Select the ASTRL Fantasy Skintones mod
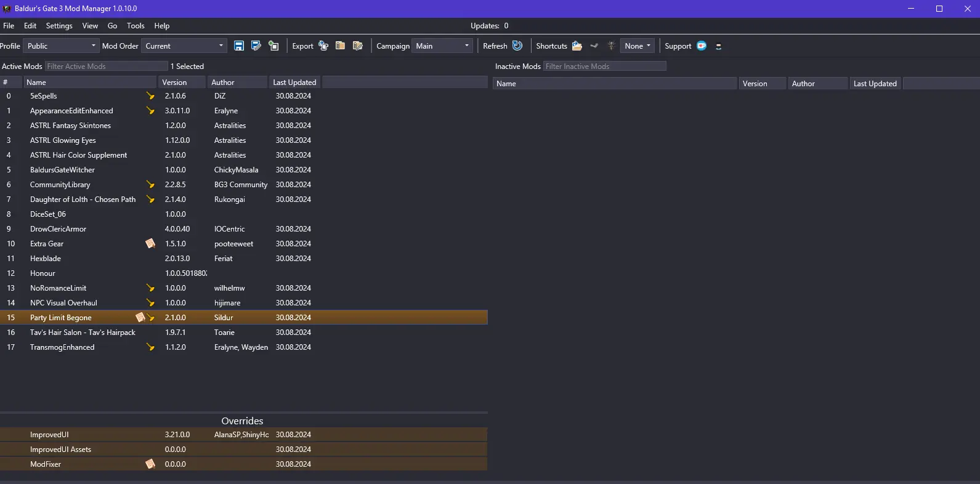This screenshot has width=980, height=484. click(x=244, y=126)
